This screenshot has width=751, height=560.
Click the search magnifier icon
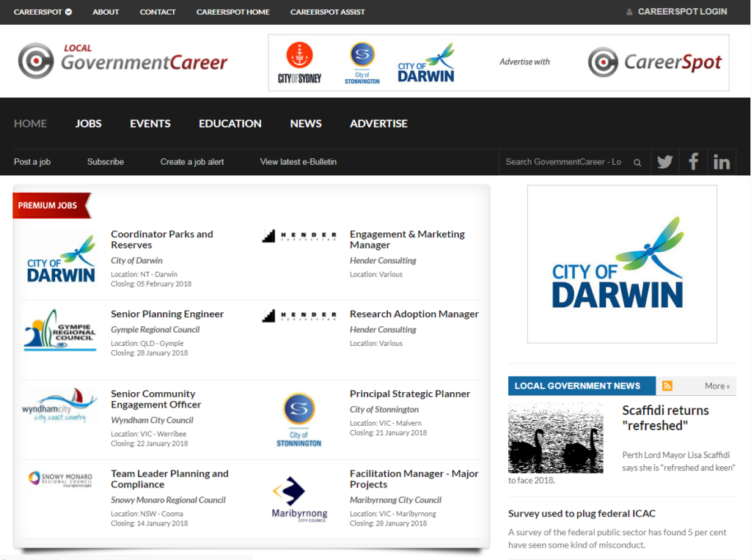(x=637, y=162)
